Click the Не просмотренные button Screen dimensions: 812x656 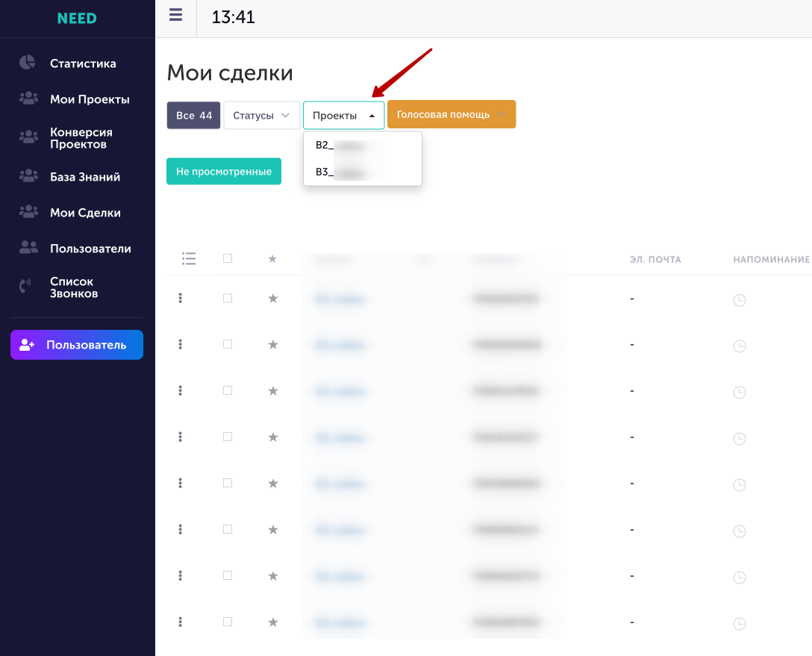224,172
